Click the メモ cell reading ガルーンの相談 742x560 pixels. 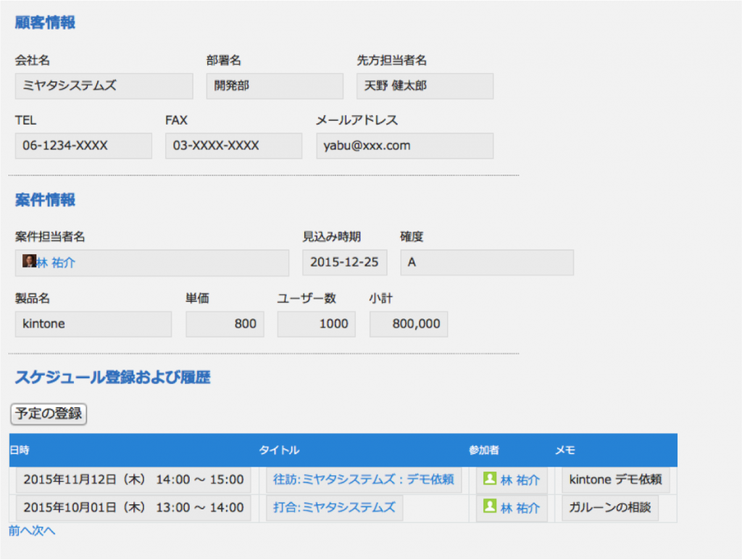610,508
